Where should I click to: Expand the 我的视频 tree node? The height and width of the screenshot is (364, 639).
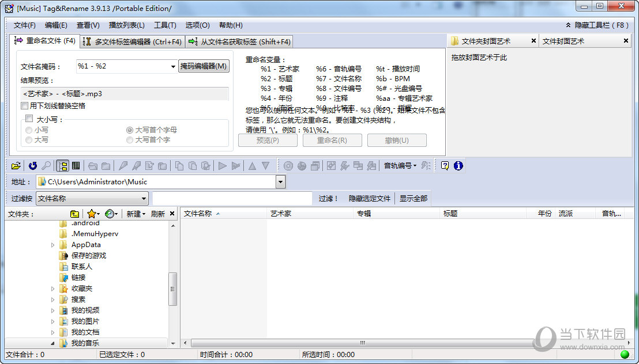click(x=52, y=310)
